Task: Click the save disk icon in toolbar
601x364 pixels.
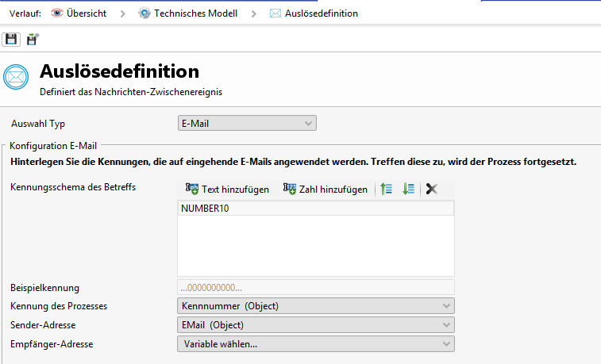Action: 10,39
